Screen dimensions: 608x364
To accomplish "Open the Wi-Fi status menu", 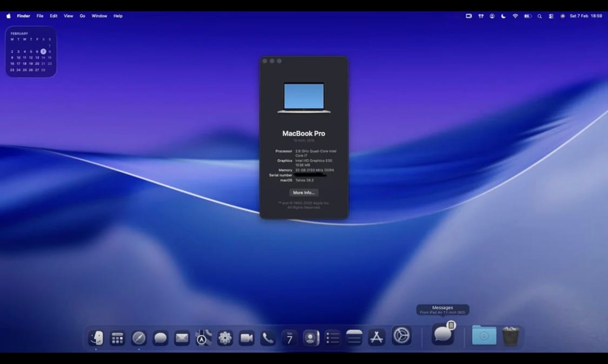I will point(516,16).
